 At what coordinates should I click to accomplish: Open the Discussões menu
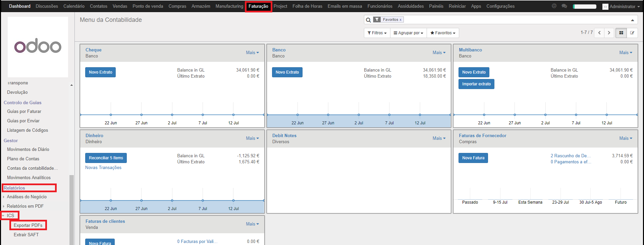coord(47,6)
